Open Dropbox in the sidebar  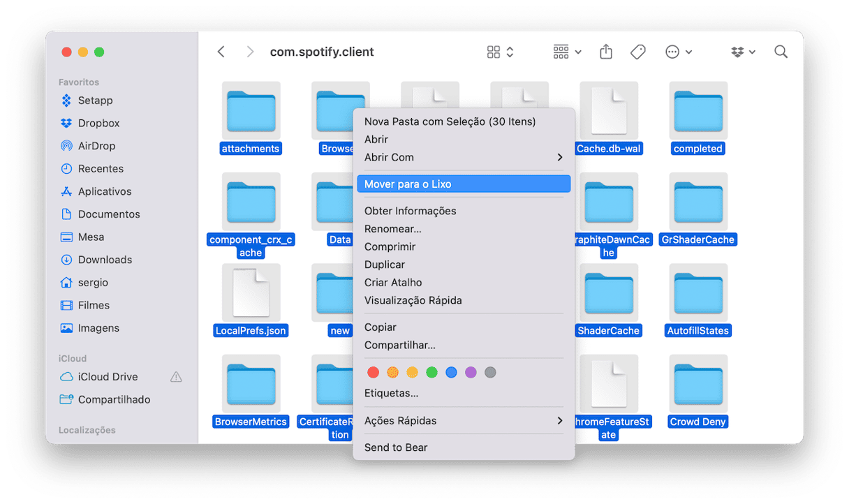tap(90, 123)
